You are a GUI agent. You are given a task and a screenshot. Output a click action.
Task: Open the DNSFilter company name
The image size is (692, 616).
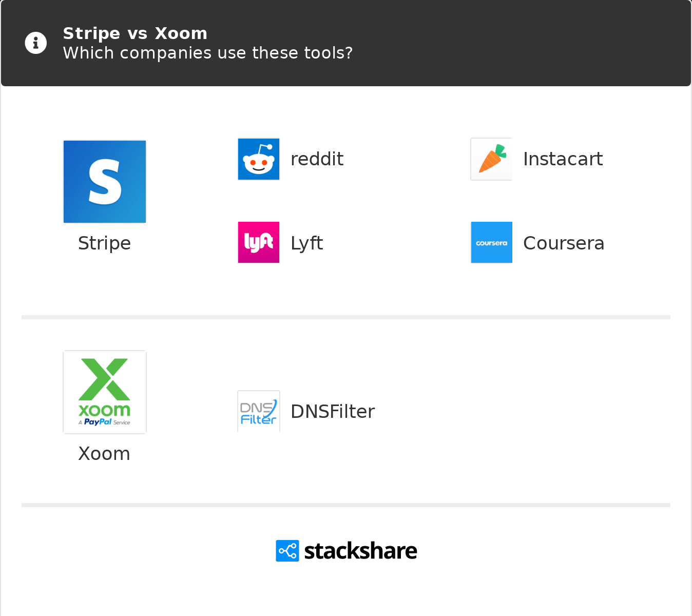click(x=333, y=412)
